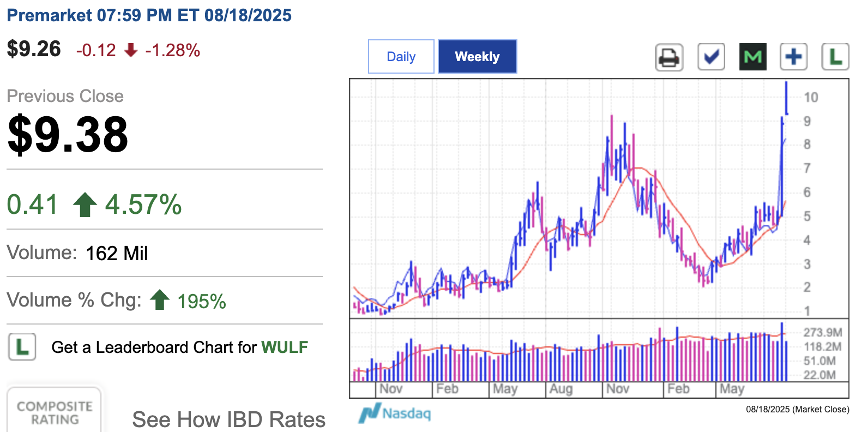The height and width of the screenshot is (432, 868).
Task: Click the 4.57% gain figure
Action: pos(143,205)
